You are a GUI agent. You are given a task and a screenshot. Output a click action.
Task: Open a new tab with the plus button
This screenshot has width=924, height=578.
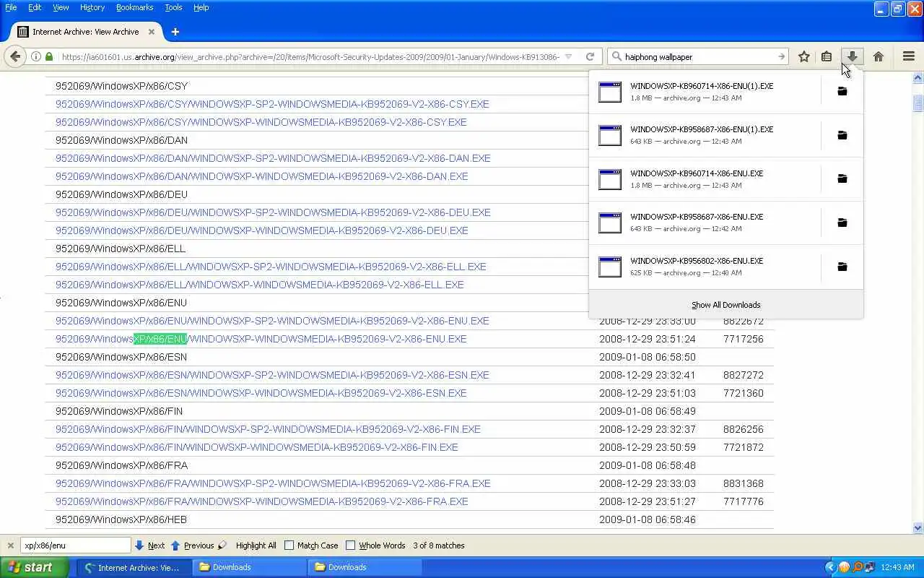click(175, 32)
